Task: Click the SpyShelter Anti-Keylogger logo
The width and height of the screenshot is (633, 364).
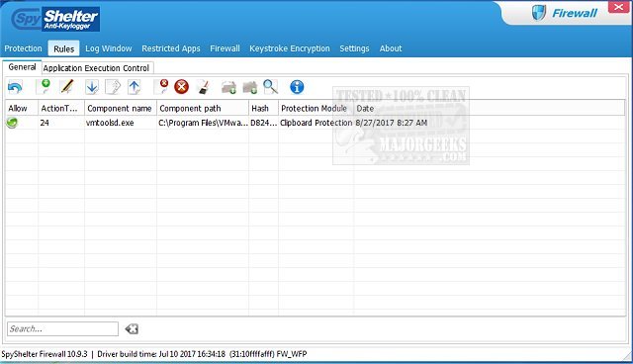Action: pos(55,19)
